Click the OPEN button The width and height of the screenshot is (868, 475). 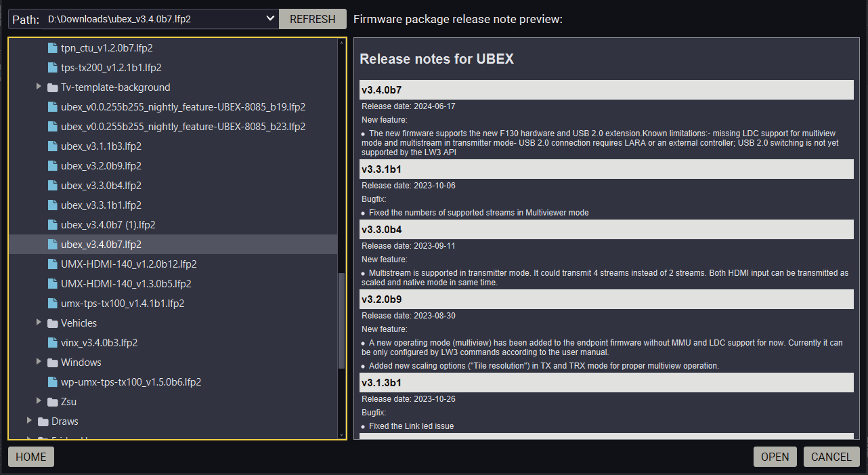coord(775,457)
